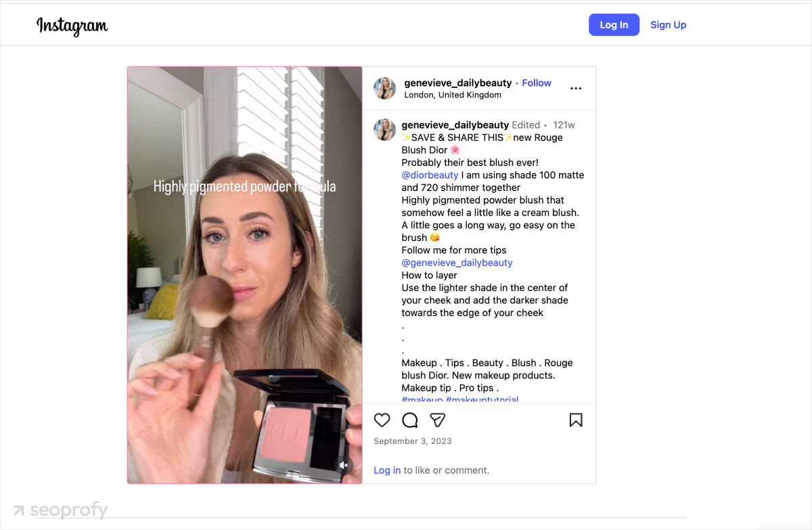812x530 pixels.
Task: Click the share (paper plane) icon
Action: point(437,420)
